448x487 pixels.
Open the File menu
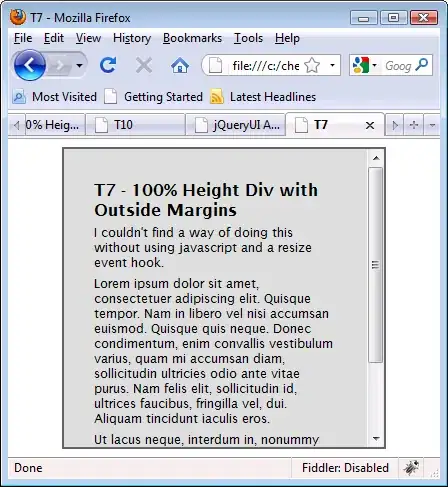coord(23,38)
